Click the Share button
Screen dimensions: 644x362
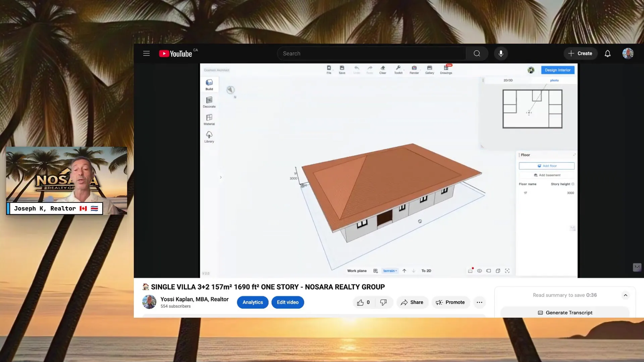[x=412, y=302]
